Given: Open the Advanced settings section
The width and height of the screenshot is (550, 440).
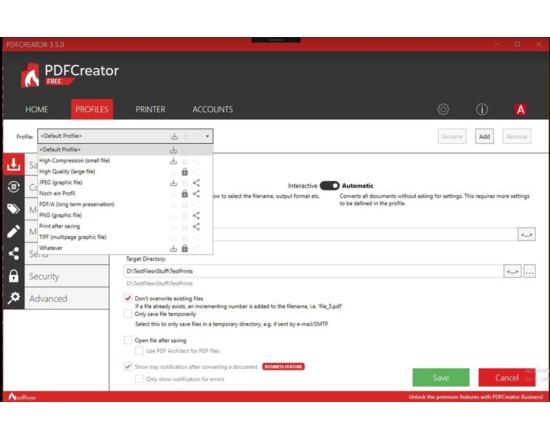Looking at the screenshot, I should pyautogui.click(x=67, y=299).
